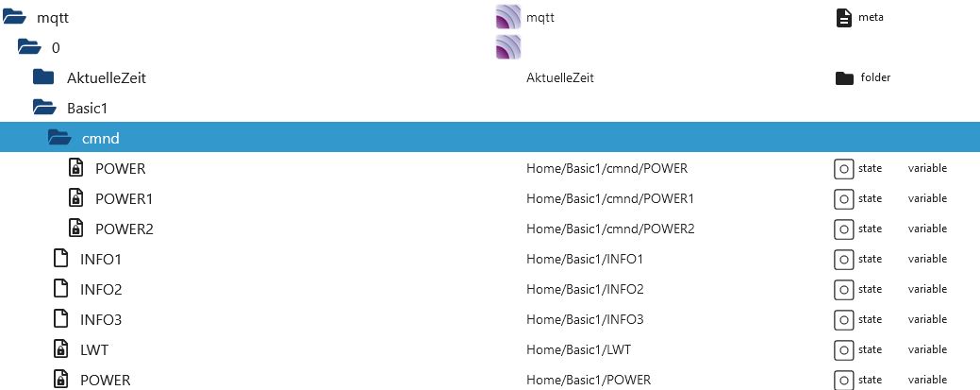Click the Home/Basic1/cmnd/POWER2 name text
Viewport: 980px width, 390px height.
click(609, 229)
